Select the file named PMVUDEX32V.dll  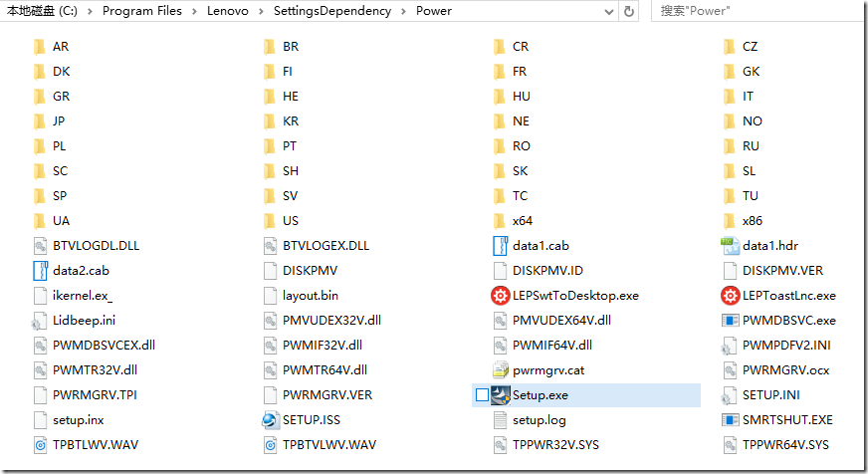coord(331,321)
